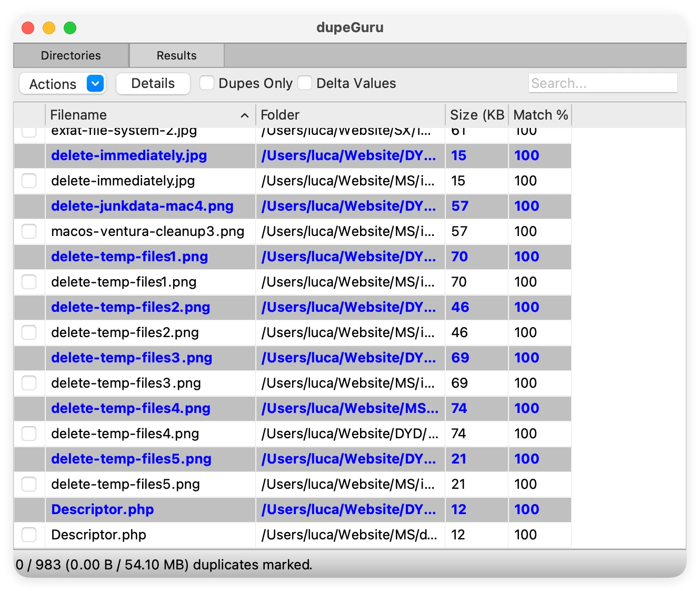The width and height of the screenshot is (700, 591).
Task: Check the delete-temp-files4.png duplicate in DYD folder
Action: pos(29,434)
